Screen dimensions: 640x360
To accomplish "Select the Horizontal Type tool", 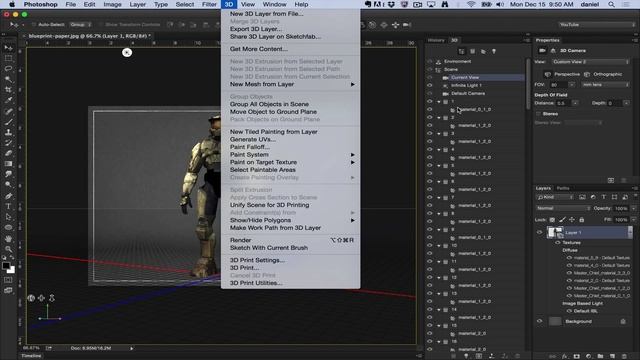I will click(8, 207).
